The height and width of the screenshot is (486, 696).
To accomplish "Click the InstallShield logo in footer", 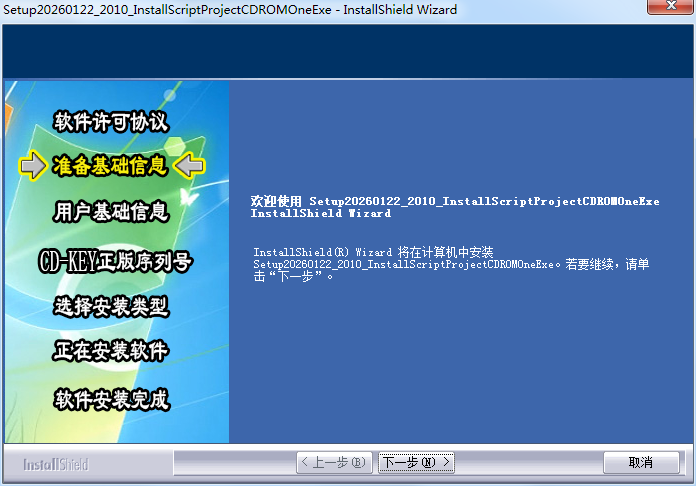I will (56, 465).
